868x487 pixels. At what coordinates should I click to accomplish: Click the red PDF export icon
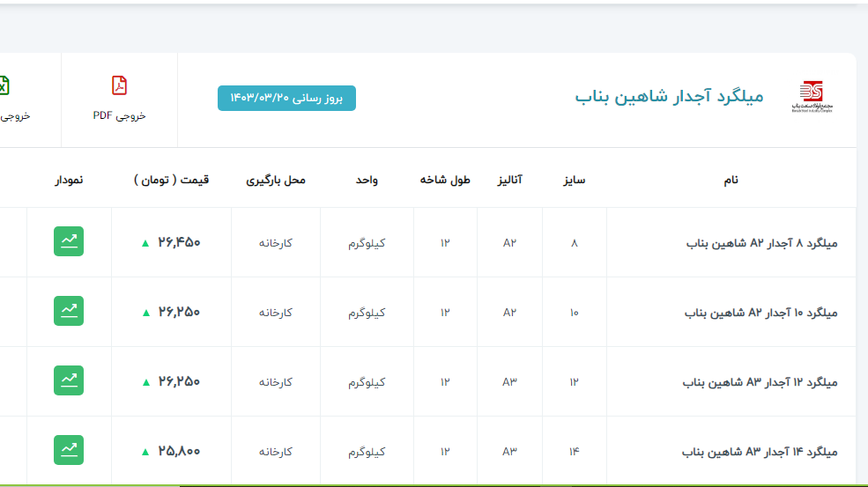coord(119,85)
